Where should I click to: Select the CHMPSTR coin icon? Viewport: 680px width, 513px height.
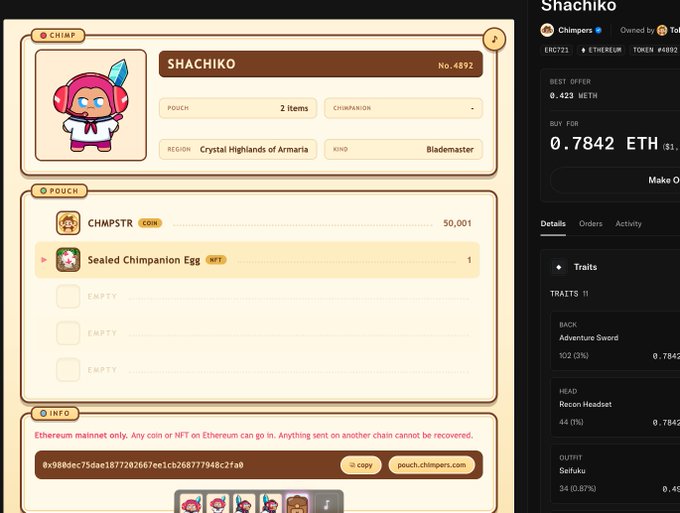(x=68, y=223)
